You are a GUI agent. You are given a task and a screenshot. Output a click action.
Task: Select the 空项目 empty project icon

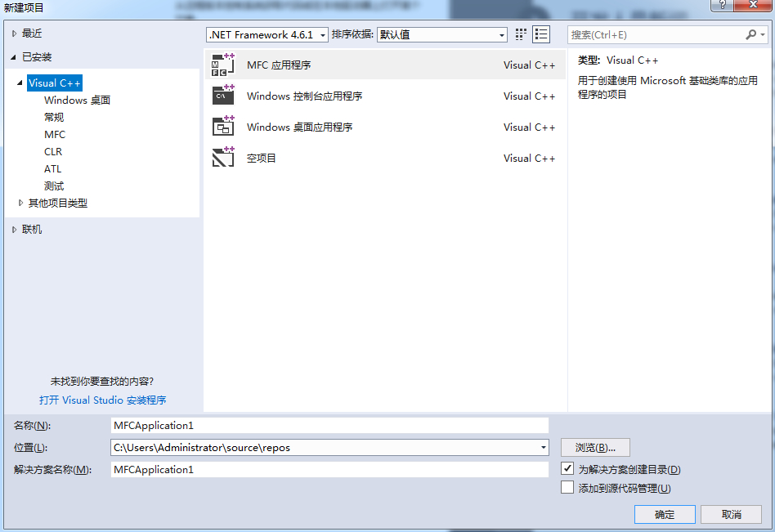click(x=223, y=158)
